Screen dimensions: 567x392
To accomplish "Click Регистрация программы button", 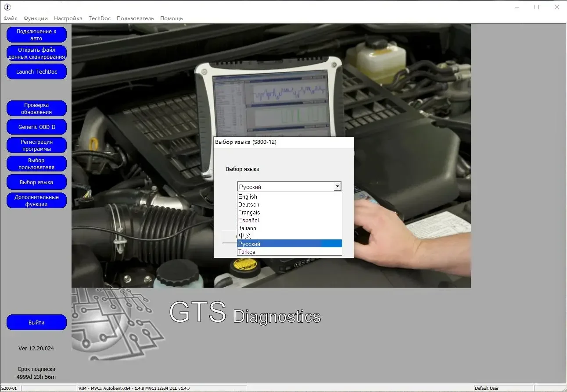I will click(x=36, y=145).
